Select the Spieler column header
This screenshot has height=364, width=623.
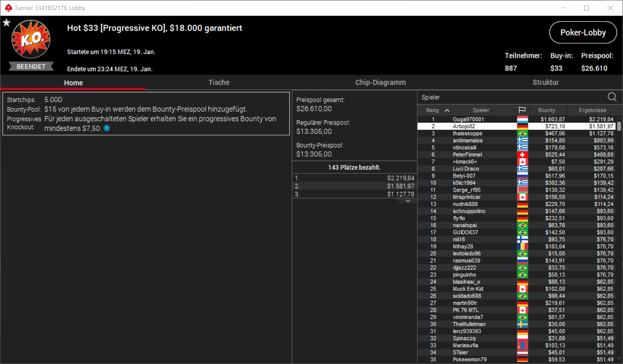tap(481, 110)
